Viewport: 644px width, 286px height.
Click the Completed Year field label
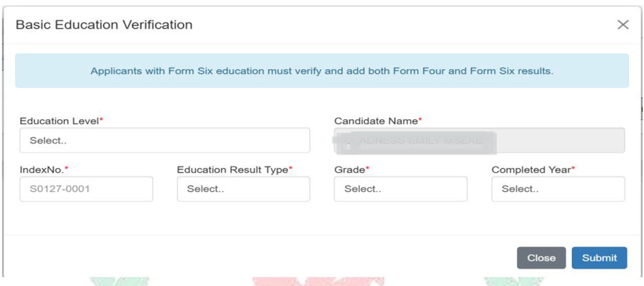(x=531, y=170)
